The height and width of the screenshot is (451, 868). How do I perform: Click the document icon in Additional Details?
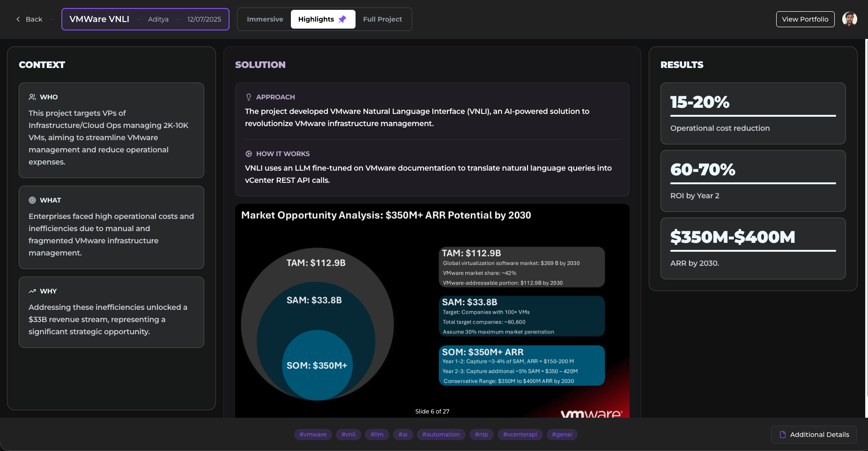pyautogui.click(x=782, y=435)
